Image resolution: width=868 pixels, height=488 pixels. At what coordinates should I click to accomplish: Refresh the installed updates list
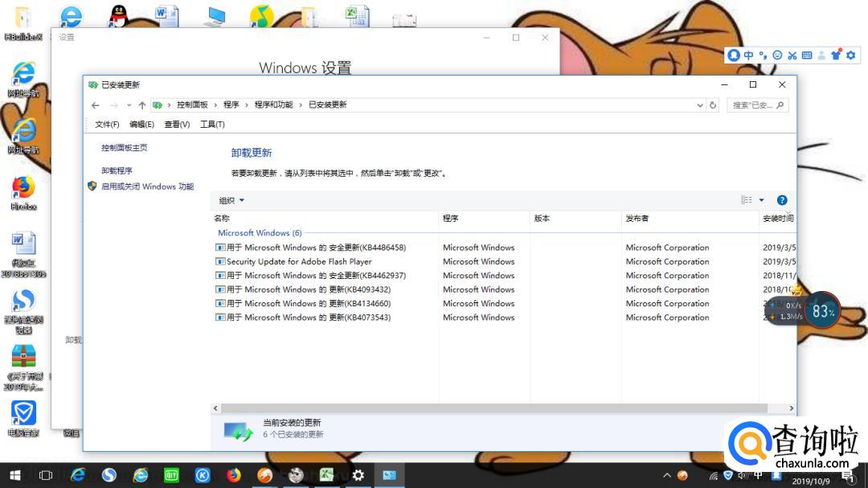[x=713, y=105]
